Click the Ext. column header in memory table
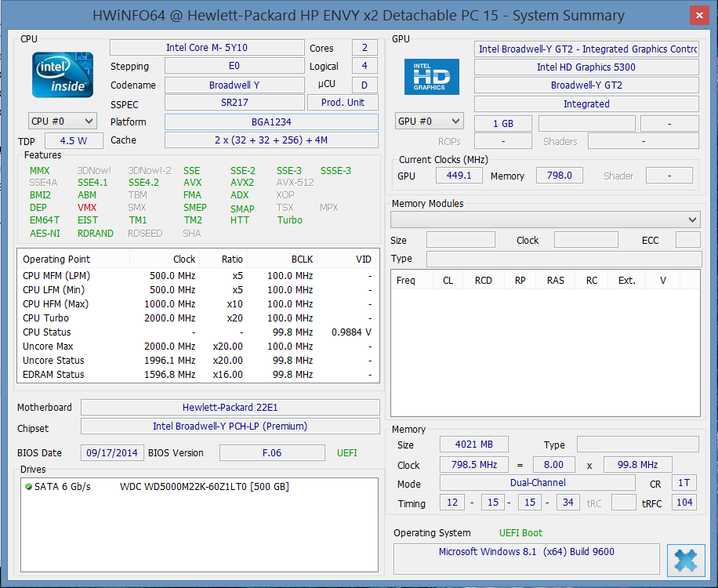 627,280
